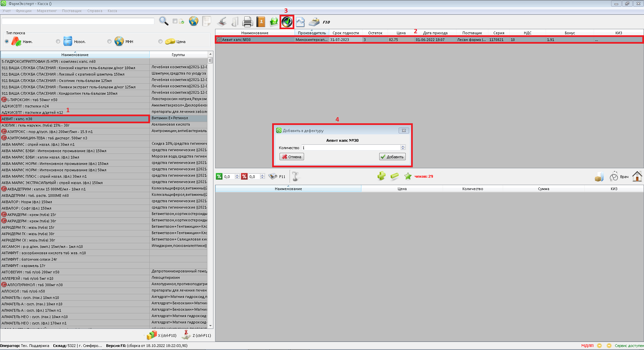Image resolution: width=644 pixels, height=350 pixels.
Task: Tick the checkbox next to the search field
Action: point(175,21)
